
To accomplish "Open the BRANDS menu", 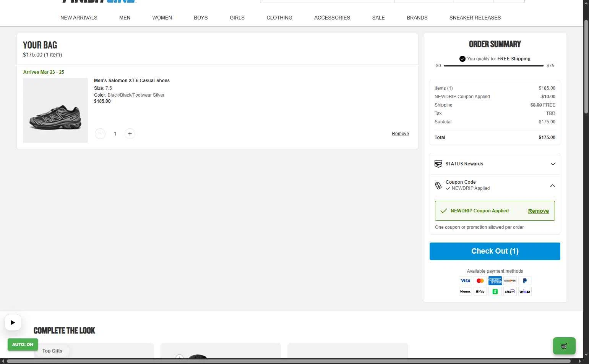I will coord(417,18).
